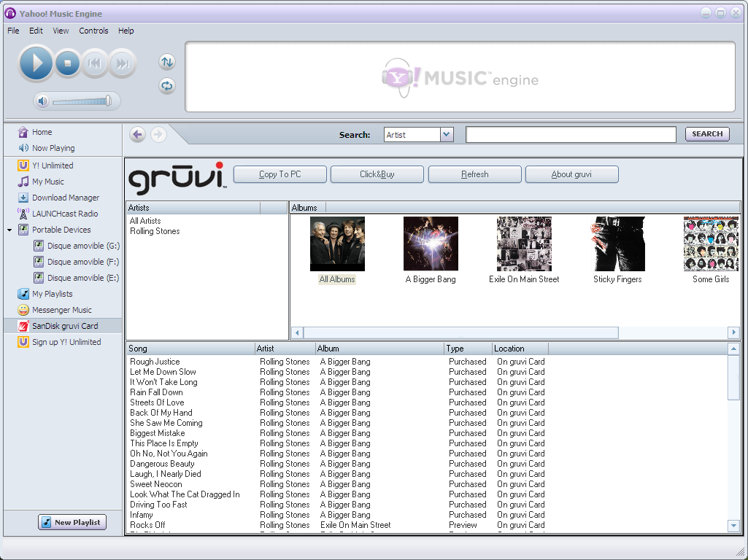This screenshot has width=748, height=560.
Task: Sort songs by the Artist column
Action: click(285, 349)
